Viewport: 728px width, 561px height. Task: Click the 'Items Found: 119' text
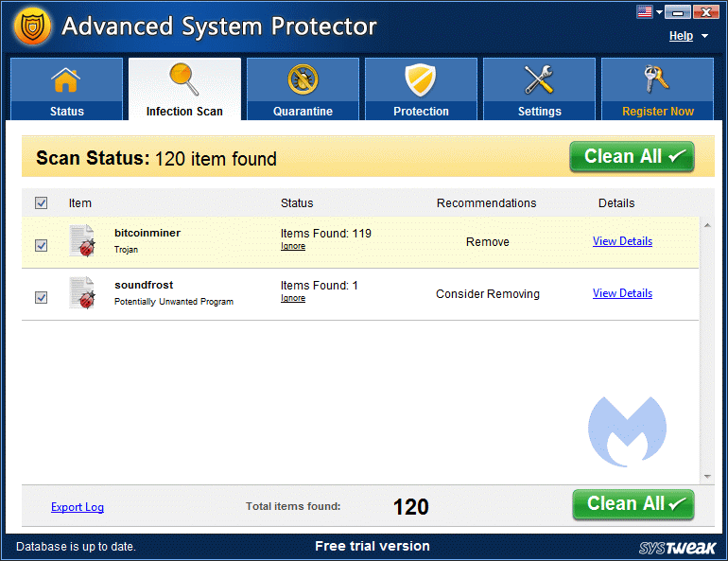[x=326, y=233]
